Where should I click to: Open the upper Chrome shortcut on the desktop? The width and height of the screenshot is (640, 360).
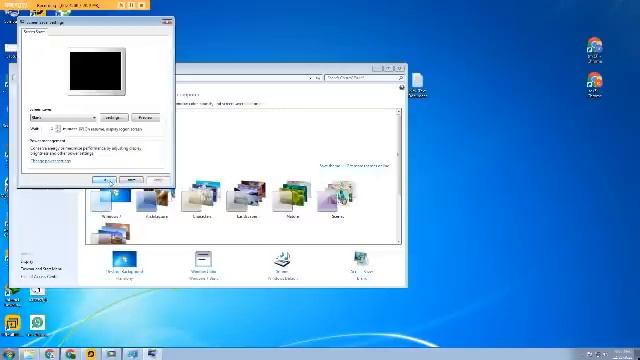(x=595, y=50)
